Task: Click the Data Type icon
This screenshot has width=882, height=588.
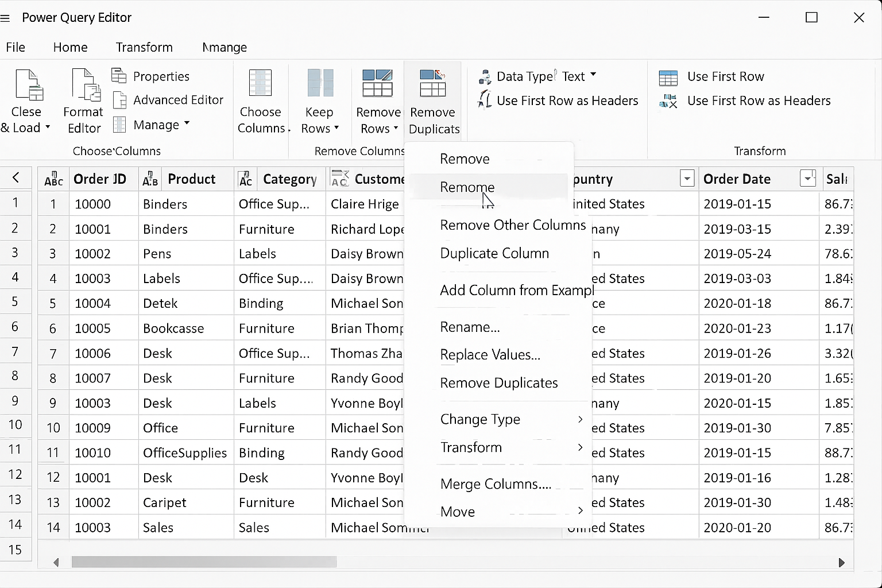Action: click(x=485, y=76)
